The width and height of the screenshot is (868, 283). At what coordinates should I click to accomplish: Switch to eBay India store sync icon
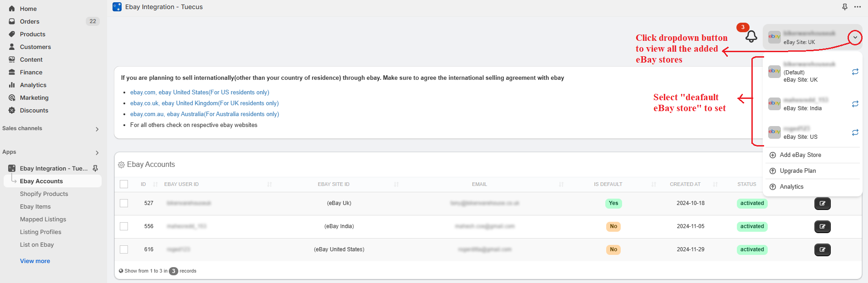coord(855,104)
